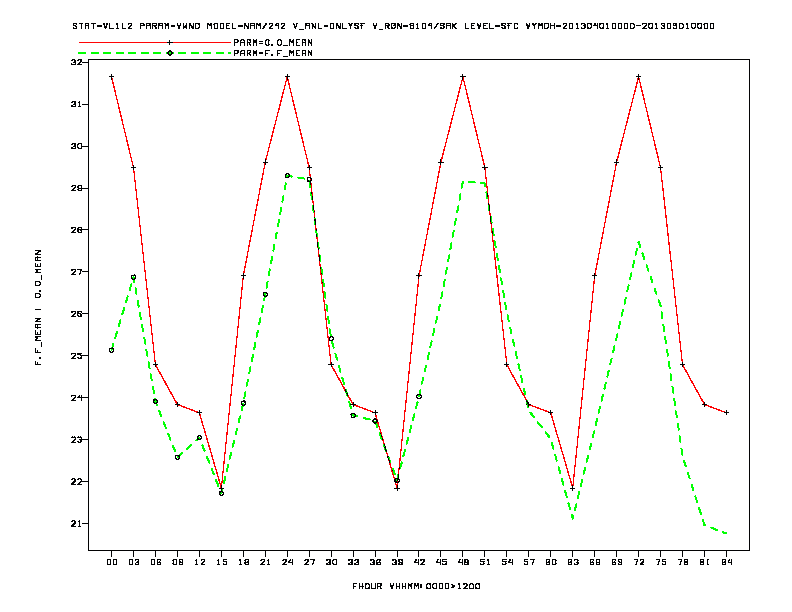The height and width of the screenshot is (612, 792).
Task: Click the red line legend sample with plus marker
Action: point(155,42)
